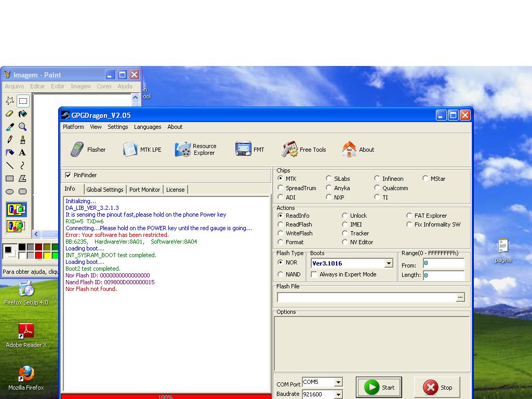Viewport: 532px width, 399px height.
Task: Choose the Fill bucket tool in Paint
Action: point(23,114)
